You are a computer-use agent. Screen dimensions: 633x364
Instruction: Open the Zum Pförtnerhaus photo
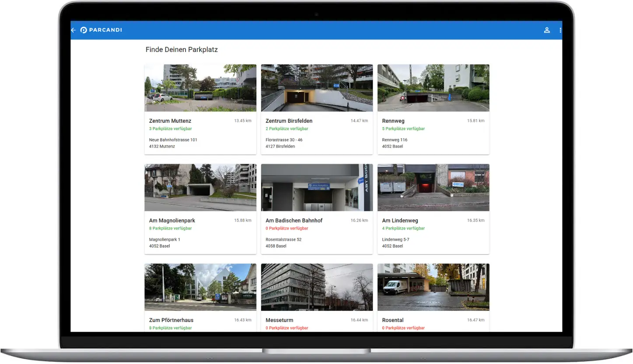click(x=200, y=287)
